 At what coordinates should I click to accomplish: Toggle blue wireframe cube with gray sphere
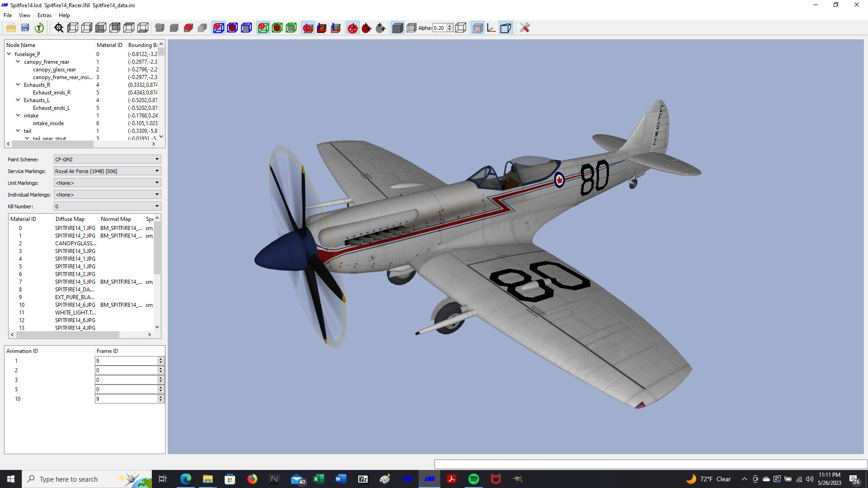(246, 28)
